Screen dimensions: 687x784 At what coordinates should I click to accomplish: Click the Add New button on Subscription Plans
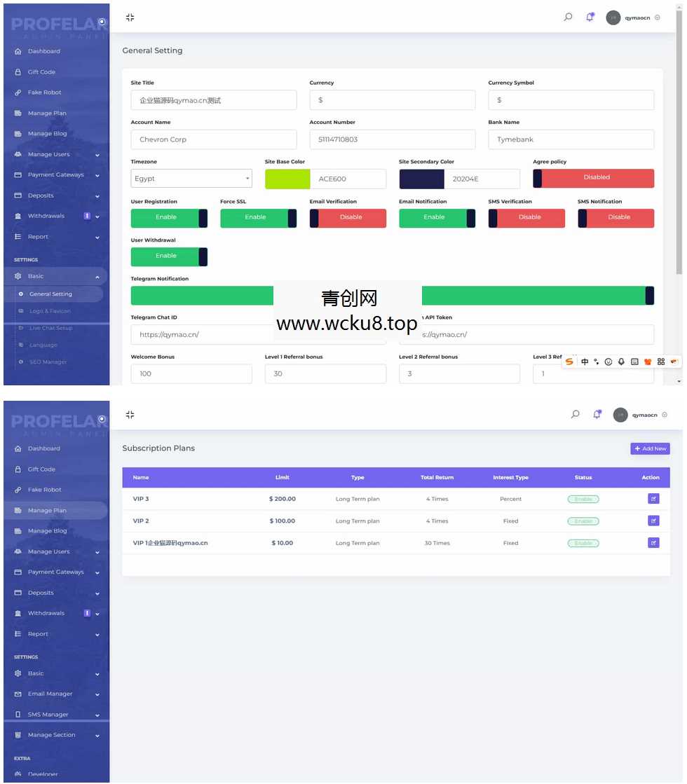coord(649,448)
